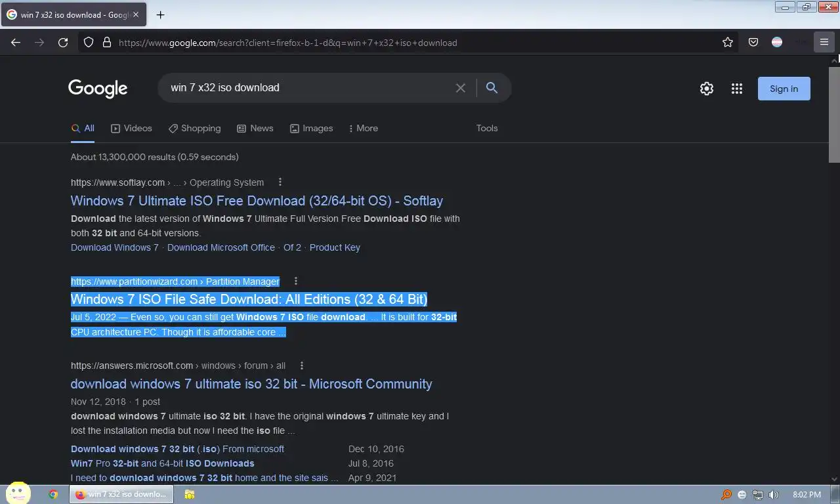
Task: Open Win7 Pro 32-bit and 64-bit ISO Downloads
Action: tap(163, 463)
